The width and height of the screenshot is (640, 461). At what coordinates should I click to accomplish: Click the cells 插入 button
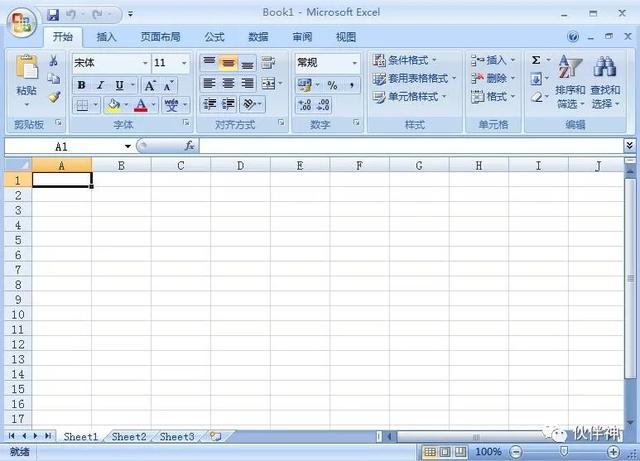(x=492, y=60)
